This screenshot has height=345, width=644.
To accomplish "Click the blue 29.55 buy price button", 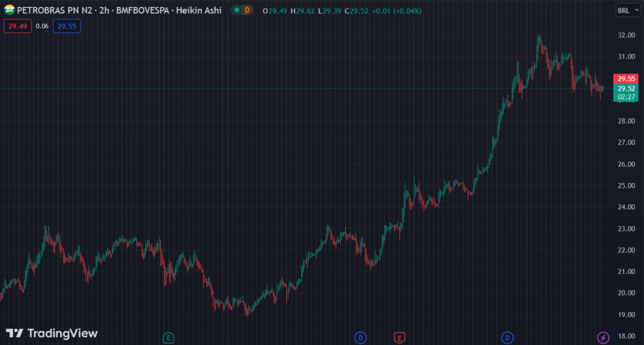I will coord(67,26).
